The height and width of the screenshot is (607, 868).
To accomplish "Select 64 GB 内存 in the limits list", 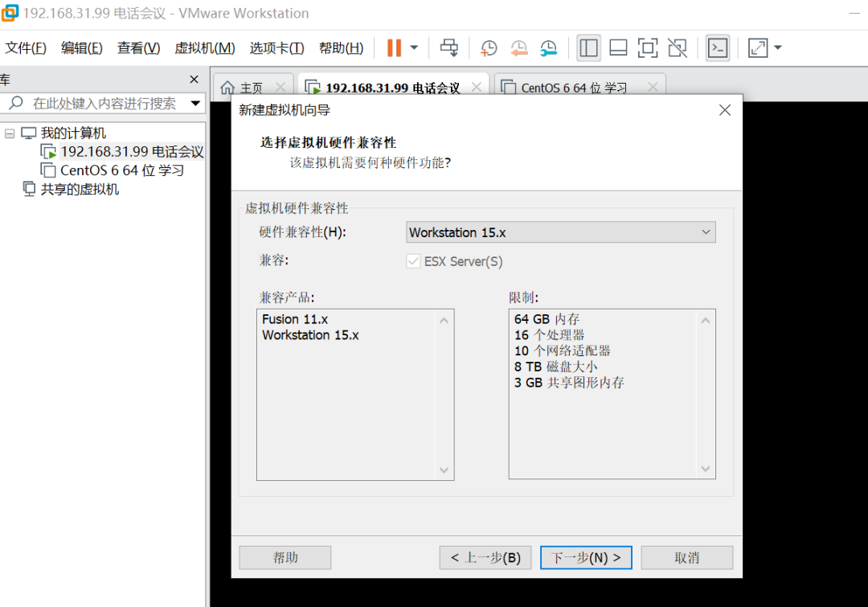I will [x=547, y=319].
